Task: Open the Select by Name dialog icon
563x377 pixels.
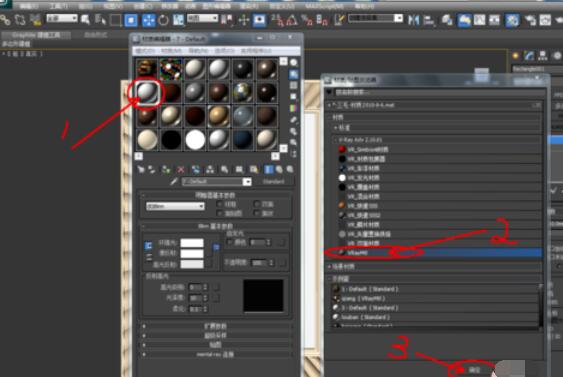Action: click(x=100, y=19)
